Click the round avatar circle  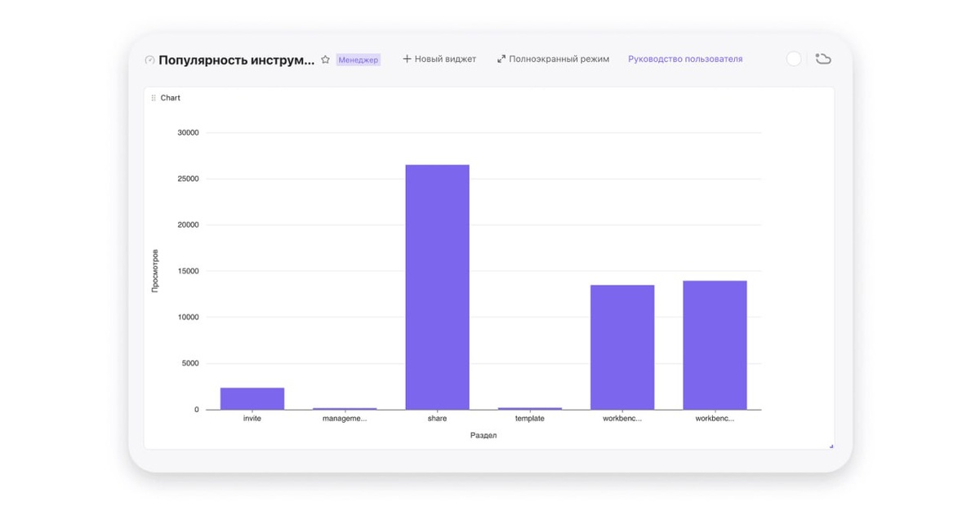(x=794, y=59)
